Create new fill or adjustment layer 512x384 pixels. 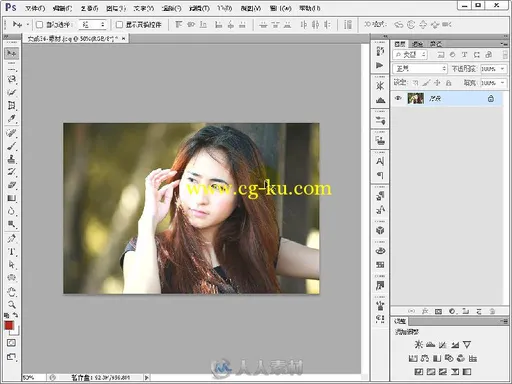tap(452, 311)
